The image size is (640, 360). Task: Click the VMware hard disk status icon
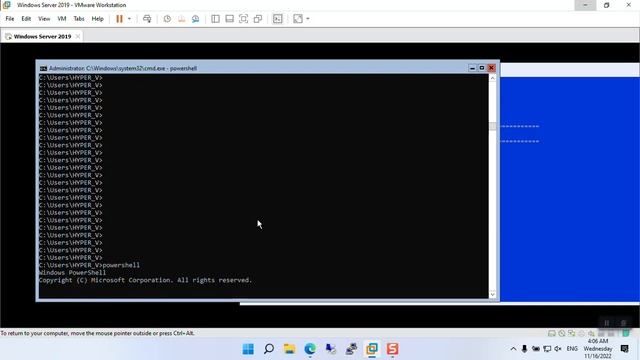tap(552, 333)
